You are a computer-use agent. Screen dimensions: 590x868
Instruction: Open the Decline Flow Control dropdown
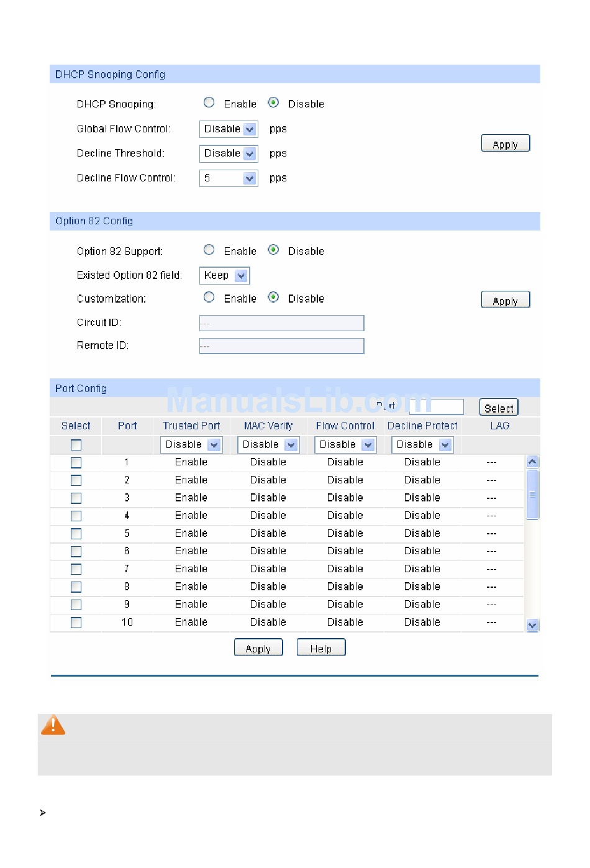click(229, 178)
